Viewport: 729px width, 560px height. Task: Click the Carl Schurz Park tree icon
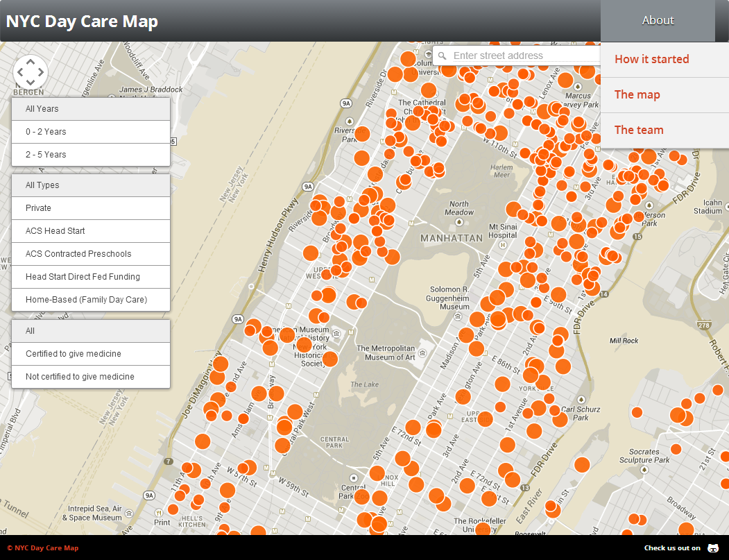(581, 400)
